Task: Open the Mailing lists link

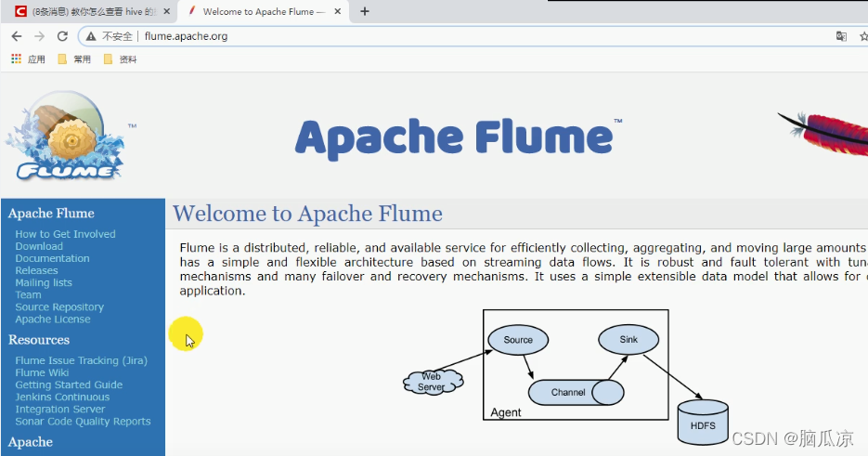Action: [x=44, y=283]
